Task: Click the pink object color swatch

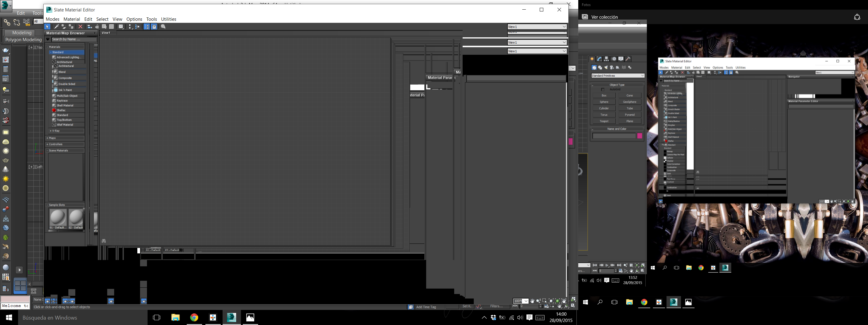Action: click(639, 136)
